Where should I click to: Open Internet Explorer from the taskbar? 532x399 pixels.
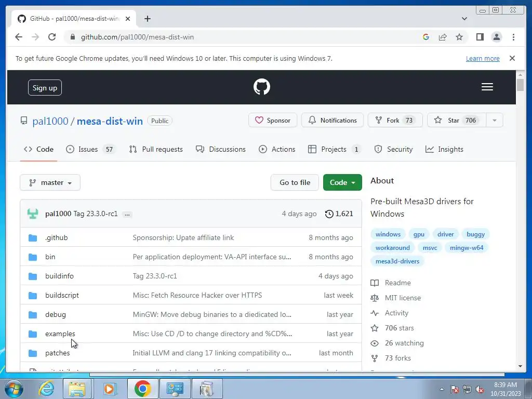coord(46,389)
